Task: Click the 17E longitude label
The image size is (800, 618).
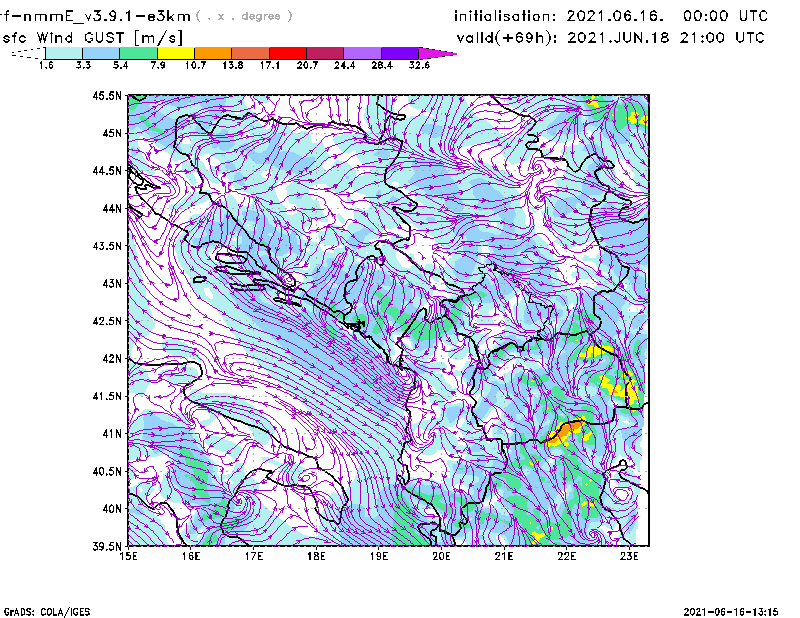Action: (x=254, y=556)
